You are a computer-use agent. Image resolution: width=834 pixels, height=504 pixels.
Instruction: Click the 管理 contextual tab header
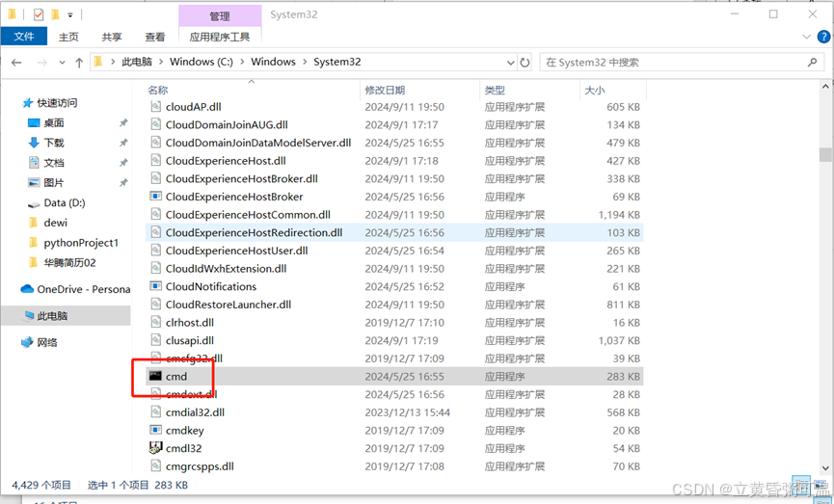(x=220, y=16)
